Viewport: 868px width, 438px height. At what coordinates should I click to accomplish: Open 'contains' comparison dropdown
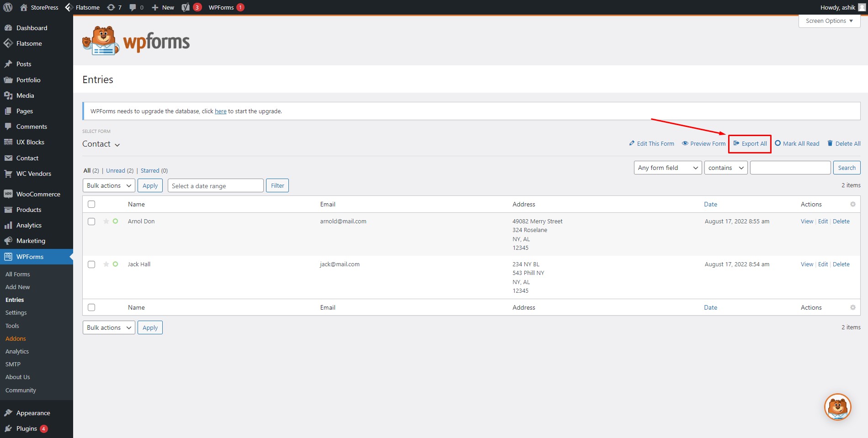point(726,168)
